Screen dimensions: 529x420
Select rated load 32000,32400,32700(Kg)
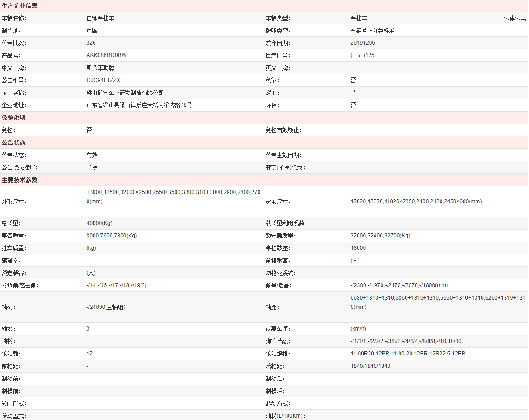[380, 236]
